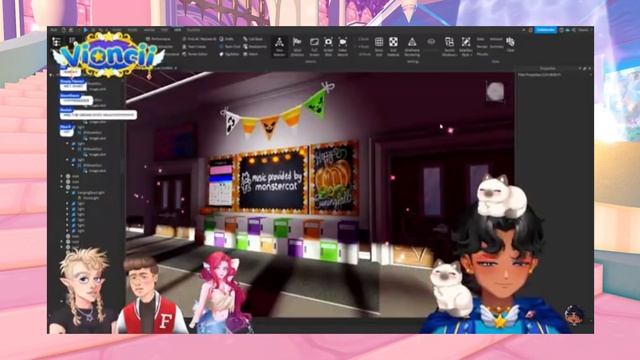The image size is (640, 360).
Task: Show the Physics stats overlay
Action: tap(482, 54)
